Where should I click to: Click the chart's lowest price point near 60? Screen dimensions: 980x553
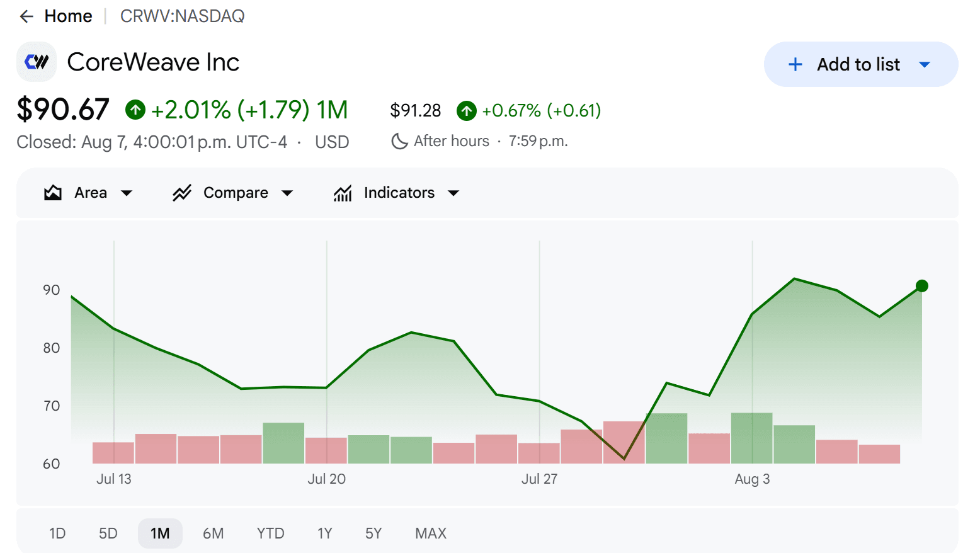click(x=624, y=459)
